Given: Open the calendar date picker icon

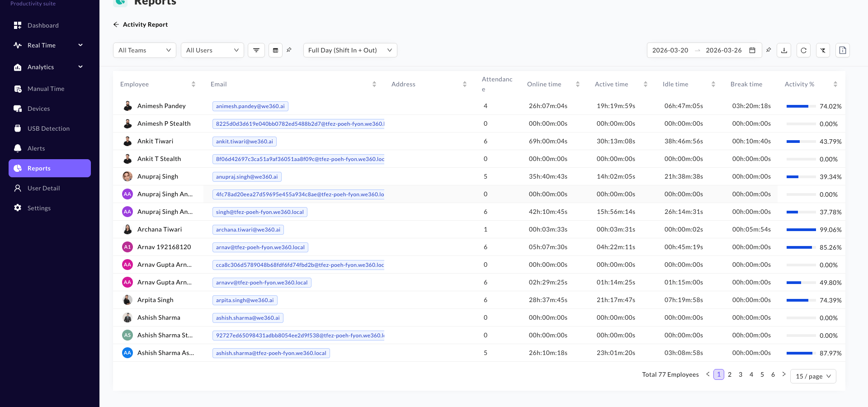Looking at the screenshot, I should click(752, 50).
